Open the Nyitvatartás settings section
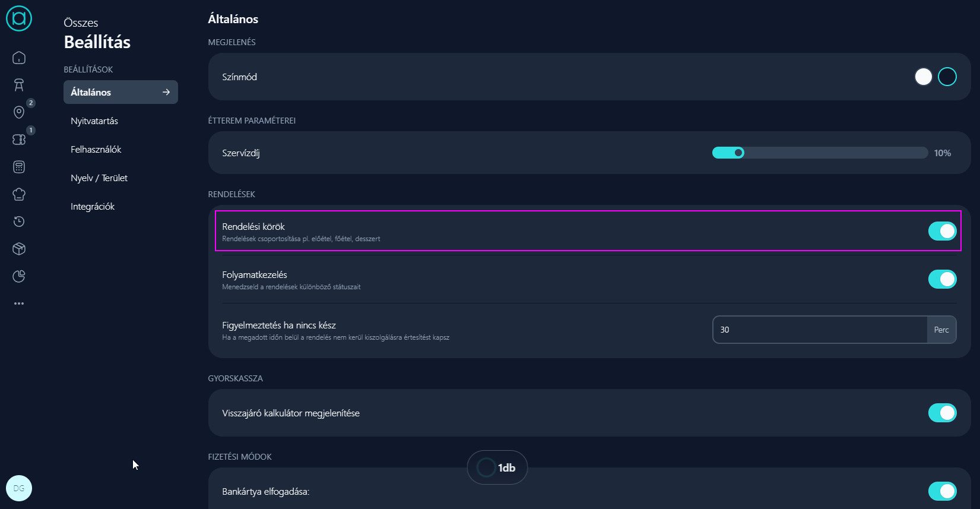Screen dimensions: 980x509 (94, 121)
